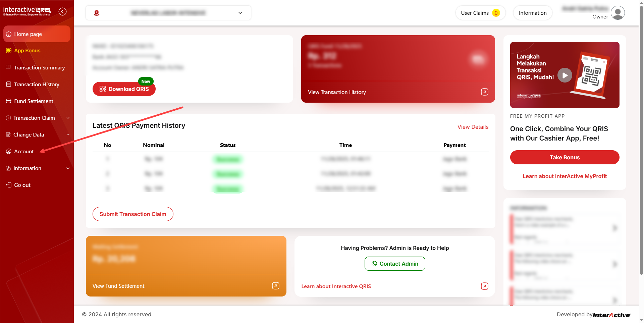
Task: Open external arrow beside Learn about Interactive QRIS
Action: pos(485,286)
